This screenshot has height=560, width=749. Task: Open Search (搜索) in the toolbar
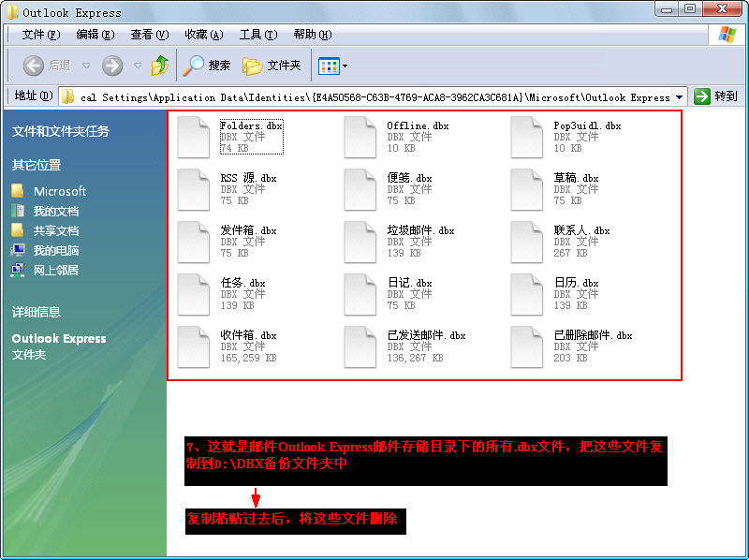207,66
